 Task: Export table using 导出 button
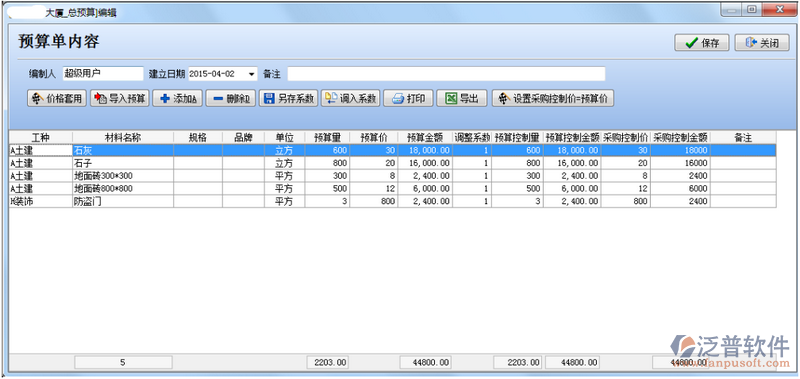(462, 98)
